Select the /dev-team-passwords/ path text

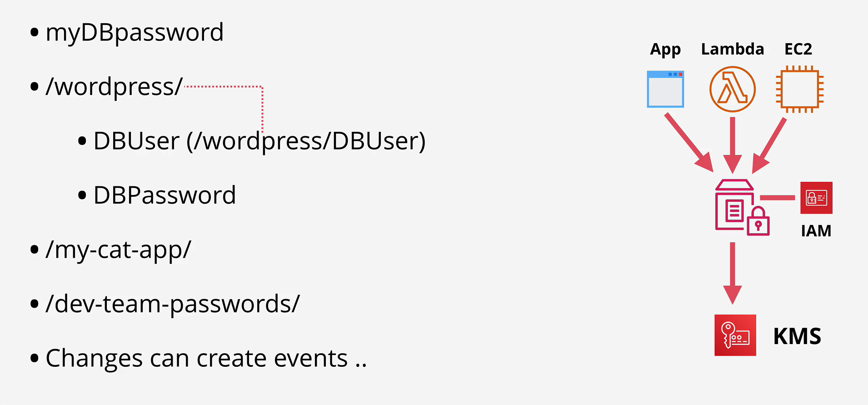click(173, 304)
